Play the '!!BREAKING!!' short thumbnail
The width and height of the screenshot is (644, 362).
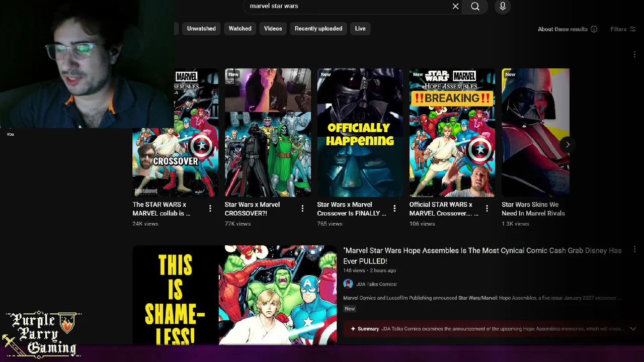coord(452,133)
